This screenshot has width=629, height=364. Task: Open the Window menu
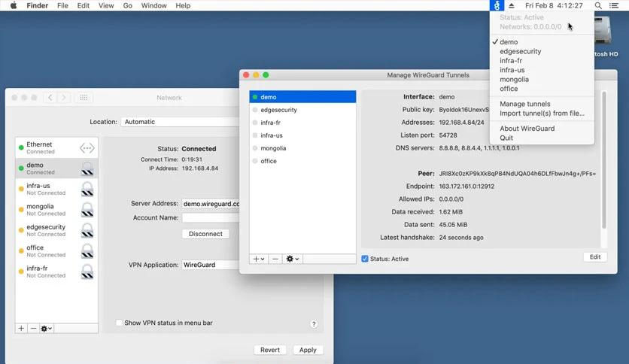tap(153, 5)
